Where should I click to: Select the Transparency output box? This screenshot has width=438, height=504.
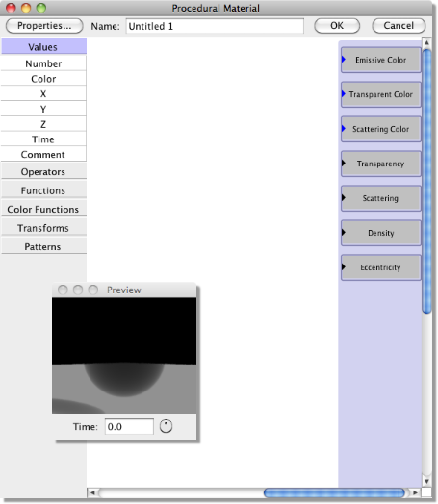coord(381,164)
